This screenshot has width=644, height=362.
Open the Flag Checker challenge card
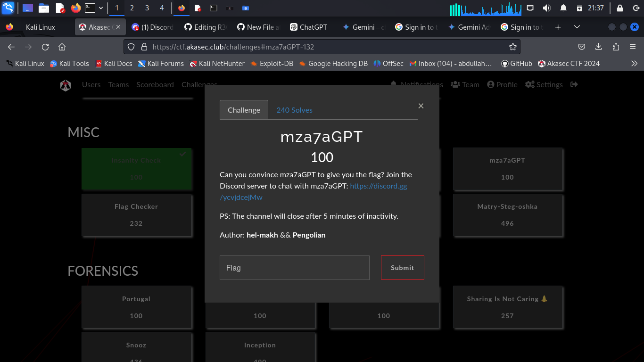tap(136, 215)
